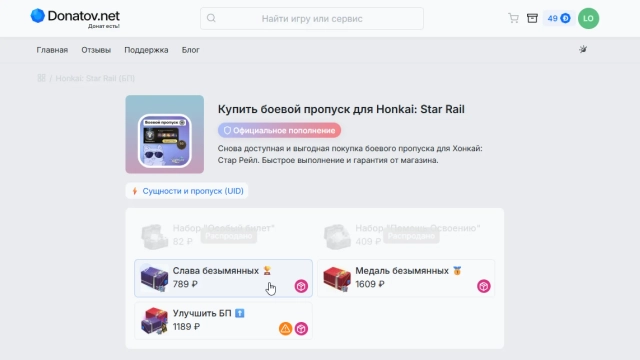Click the double chest icon of Улучшить БП
The width and height of the screenshot is (640, 360).
[154, 321]
